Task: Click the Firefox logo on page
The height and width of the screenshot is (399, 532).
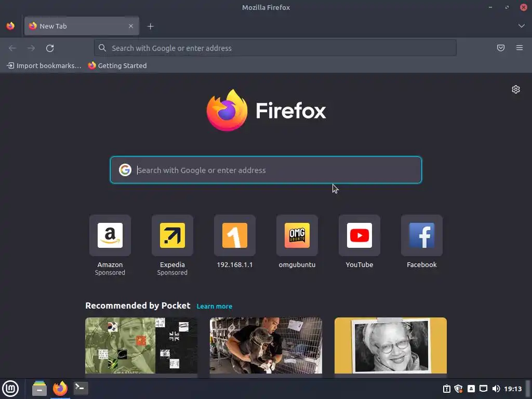Action: (x=266, y=110)
